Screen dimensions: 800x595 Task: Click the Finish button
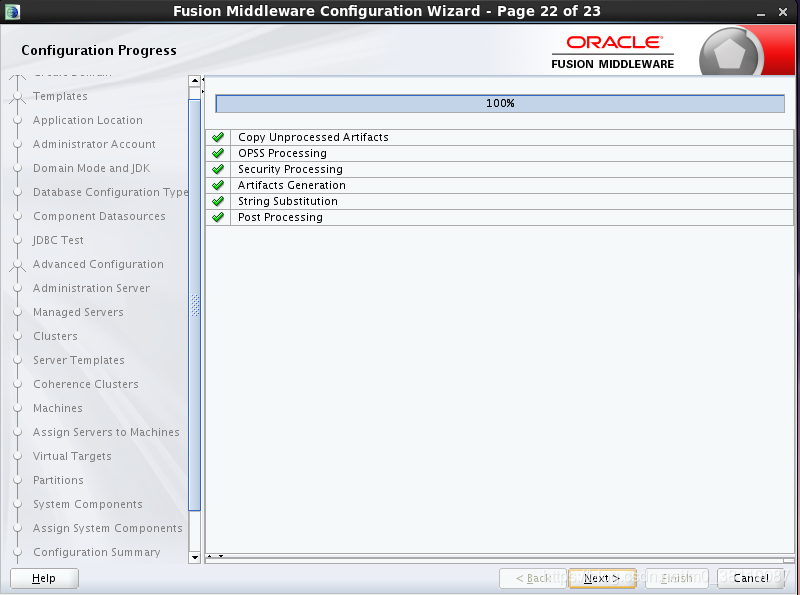tap(677, 578)
